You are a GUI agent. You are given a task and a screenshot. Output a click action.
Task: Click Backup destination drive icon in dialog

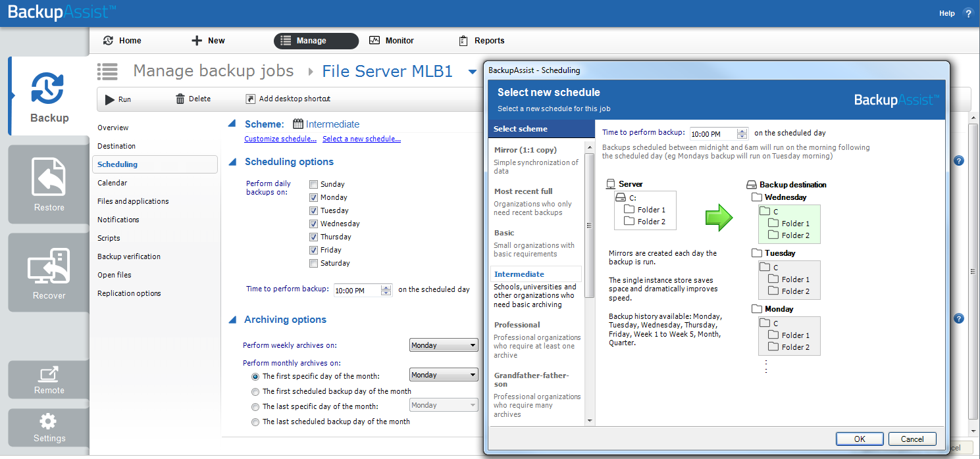[752, 185]
